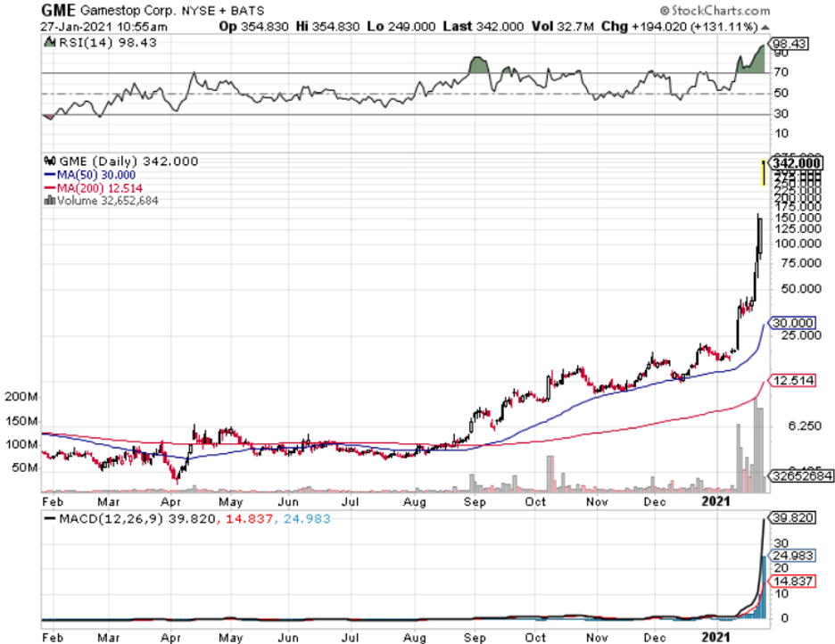Click the 98.43 RSI tag on right axis
The image size is (835, 644).
click(789, 44)
